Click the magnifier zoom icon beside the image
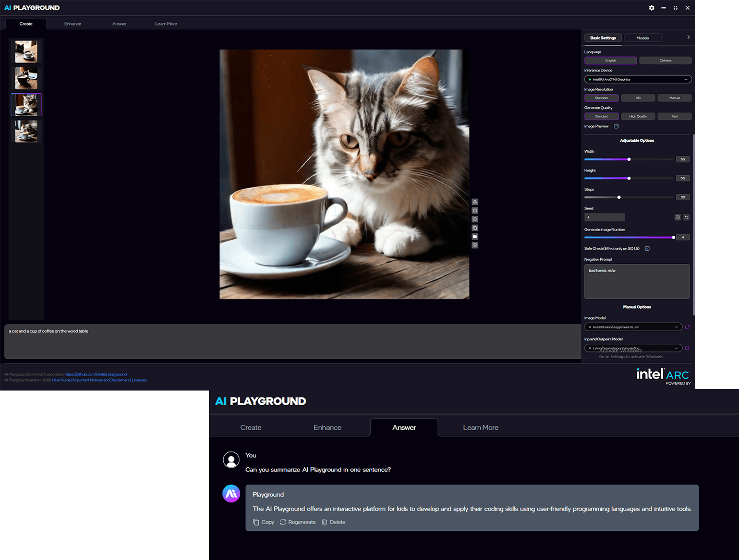 (475, 219)
